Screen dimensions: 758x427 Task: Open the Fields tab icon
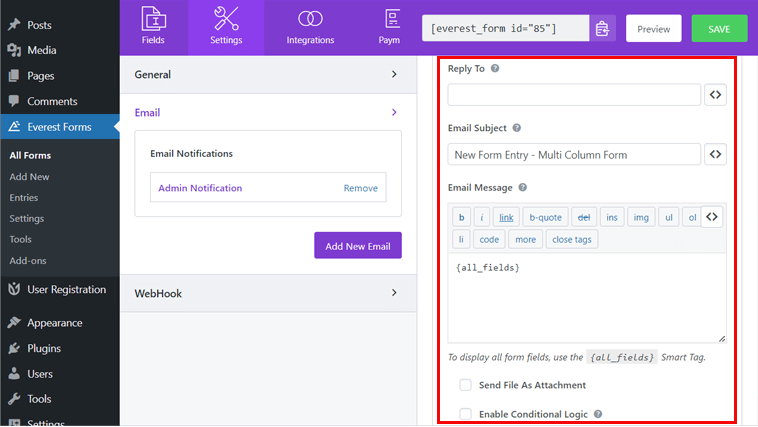153,19
